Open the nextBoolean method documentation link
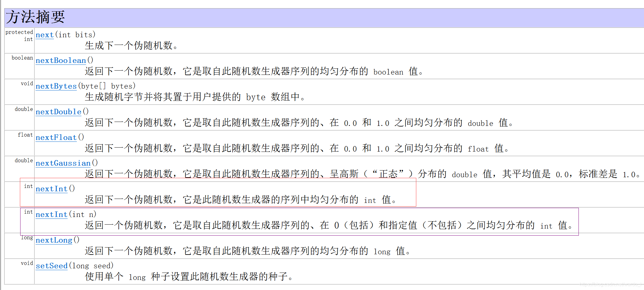The image size is (644, 290). point(61,60)
